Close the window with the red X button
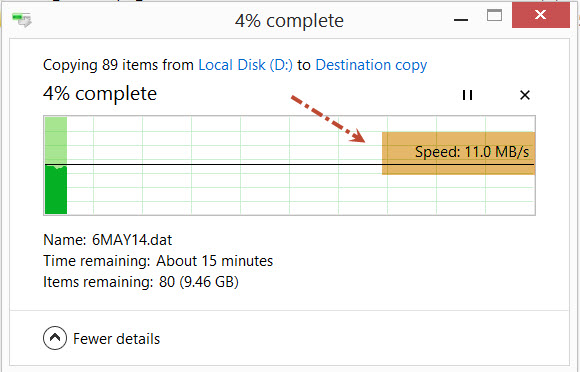 (540, 15)
